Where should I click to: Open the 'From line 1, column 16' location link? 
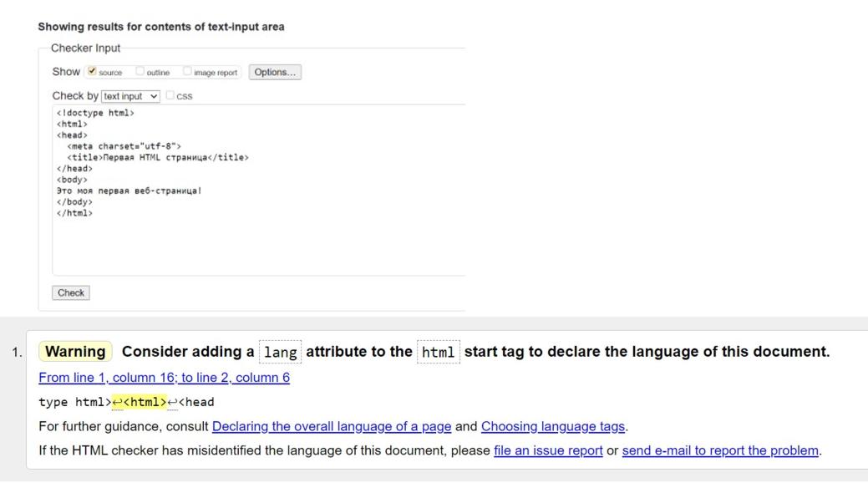coord(164,378)
